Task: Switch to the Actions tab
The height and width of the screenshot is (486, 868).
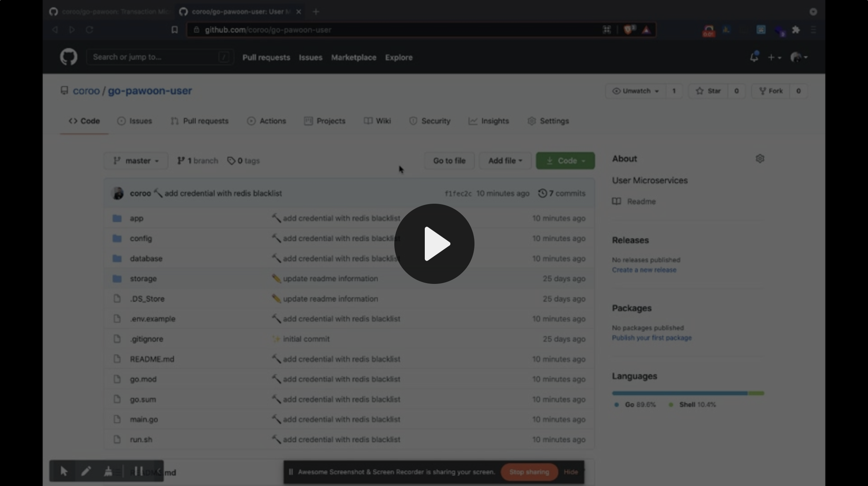Action: click(266, 121)
